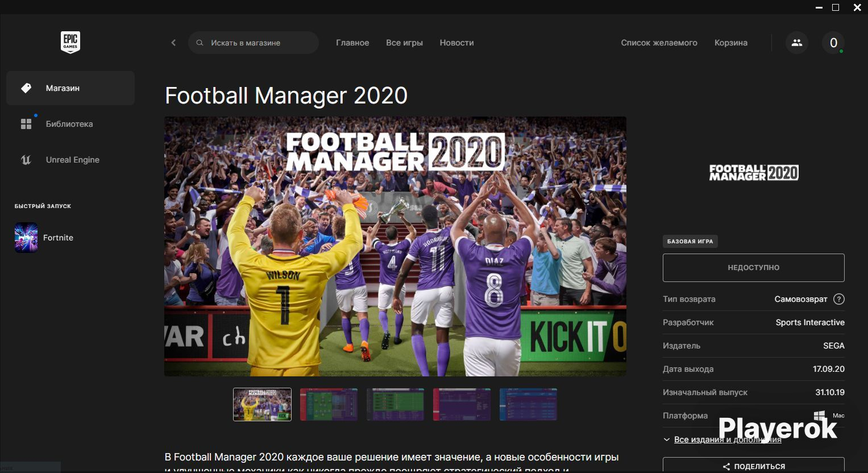Open the Корзина cart page

tap(731, 43)
